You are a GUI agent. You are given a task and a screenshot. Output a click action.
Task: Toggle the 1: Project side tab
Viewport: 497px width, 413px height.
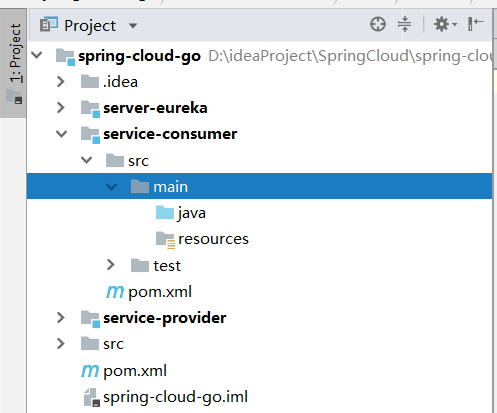click(x=14, y=63)
